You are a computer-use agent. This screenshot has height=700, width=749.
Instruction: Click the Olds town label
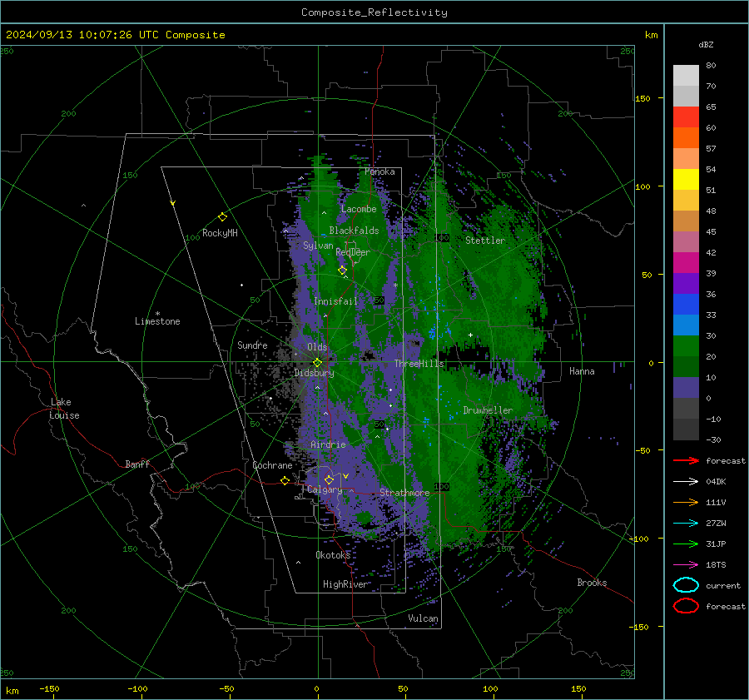[x=317, y=347]
